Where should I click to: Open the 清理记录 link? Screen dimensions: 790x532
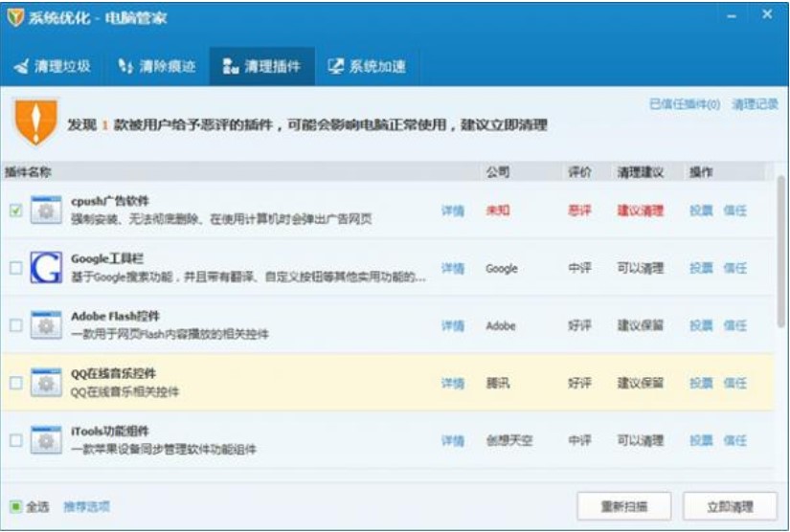point(755,104)
